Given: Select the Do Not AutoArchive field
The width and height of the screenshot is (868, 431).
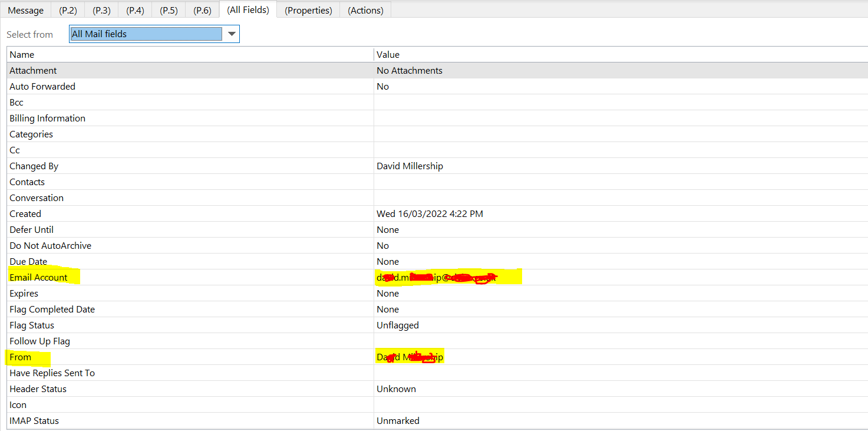Looking at the screenshot, I should [50, 245].
